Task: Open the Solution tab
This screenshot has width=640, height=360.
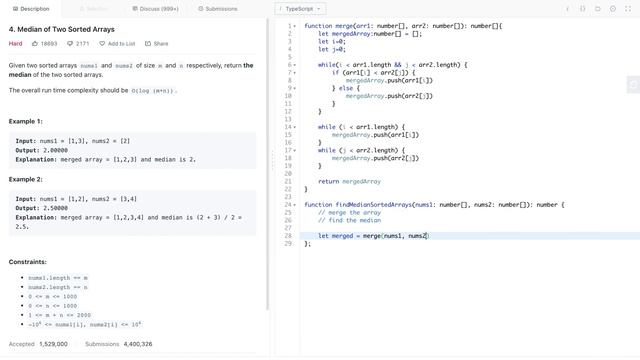Action: click(x=94, y=9)
